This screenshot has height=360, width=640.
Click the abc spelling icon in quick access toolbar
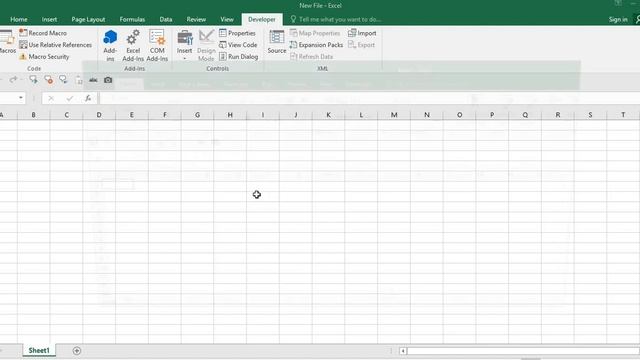tap(93, 80)
